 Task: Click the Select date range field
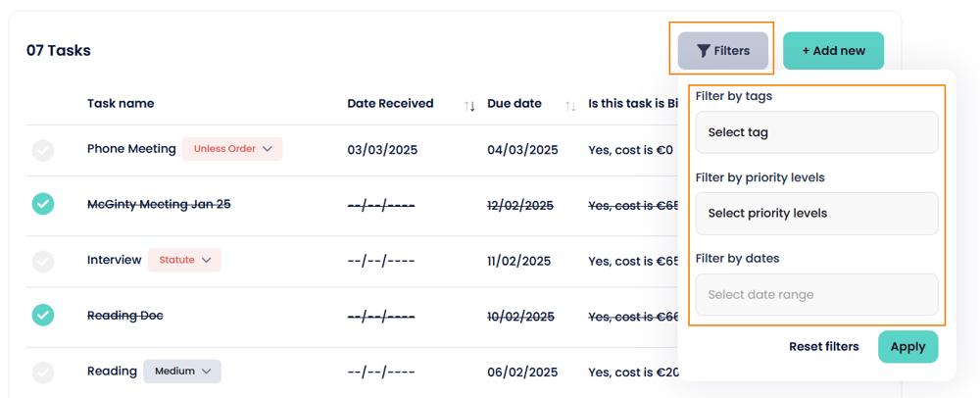click(x=816, y=294)
